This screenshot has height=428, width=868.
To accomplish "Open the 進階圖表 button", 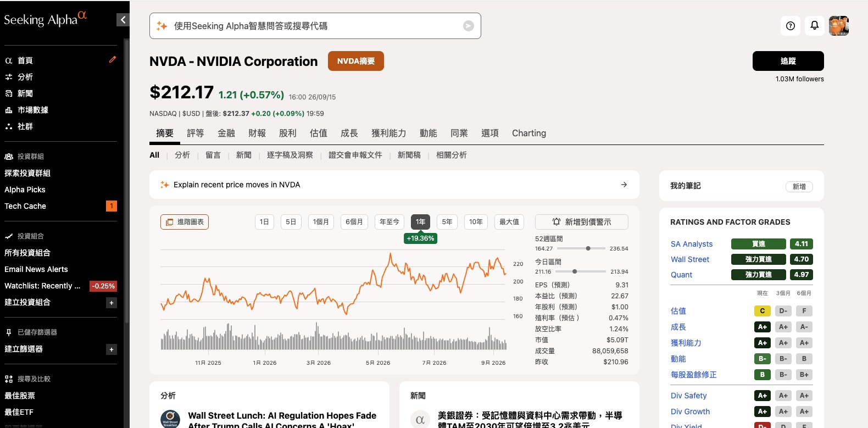I will 185,222.
